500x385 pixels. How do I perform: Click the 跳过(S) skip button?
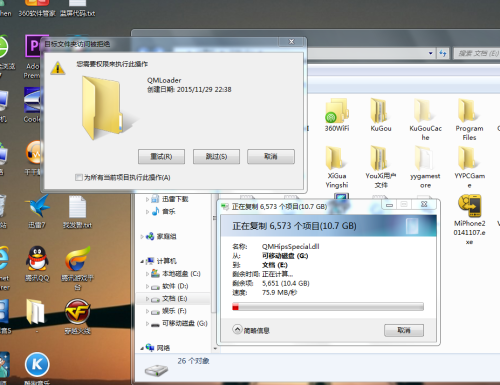(216, 156)
